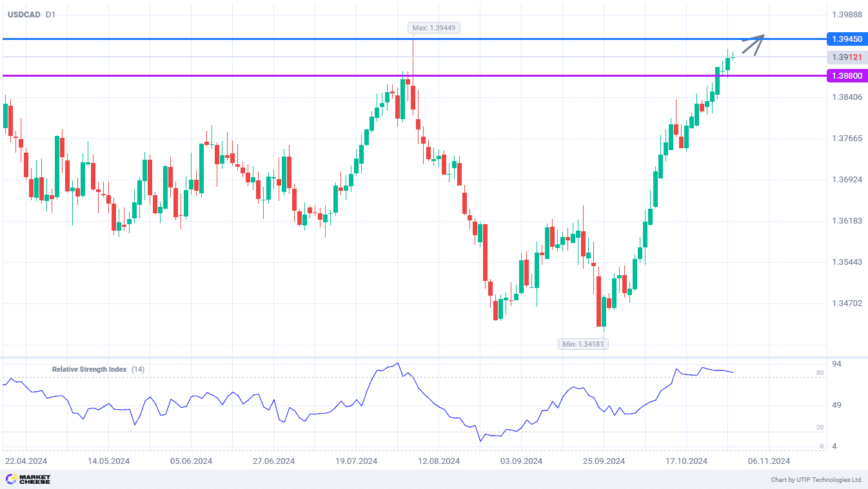Select the purple 1.38800 price tag
The image size is (868, 489).
pyautogui.click(x=846, y=76)
